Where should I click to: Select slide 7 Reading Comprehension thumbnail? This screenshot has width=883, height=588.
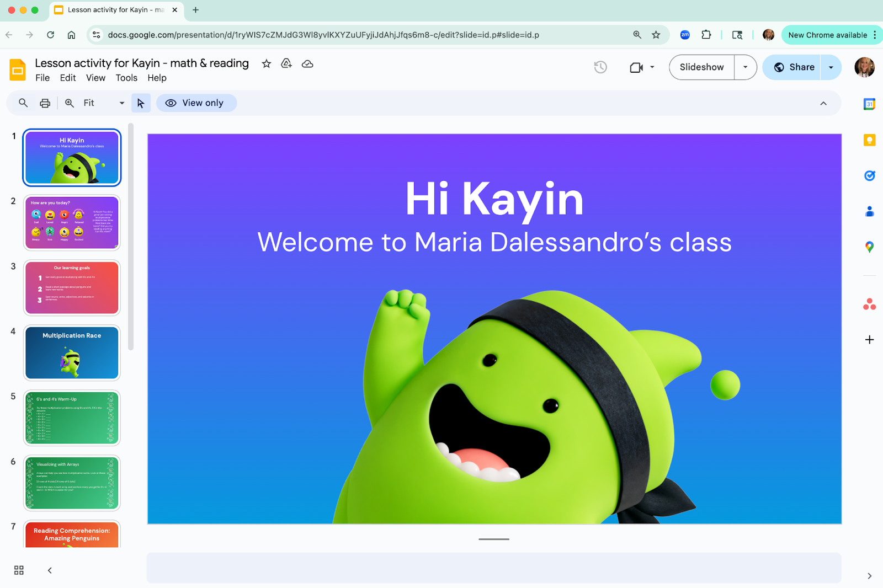tap(72, 534)
